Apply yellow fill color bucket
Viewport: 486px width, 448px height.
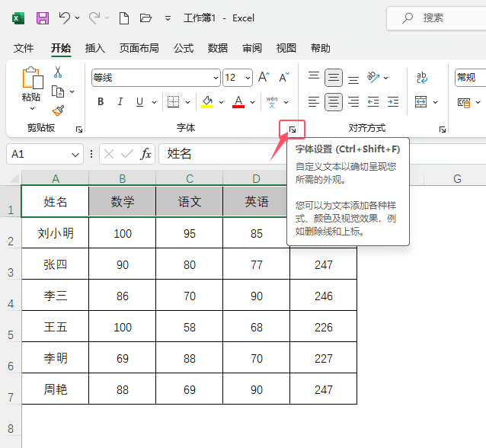[207, 101]
